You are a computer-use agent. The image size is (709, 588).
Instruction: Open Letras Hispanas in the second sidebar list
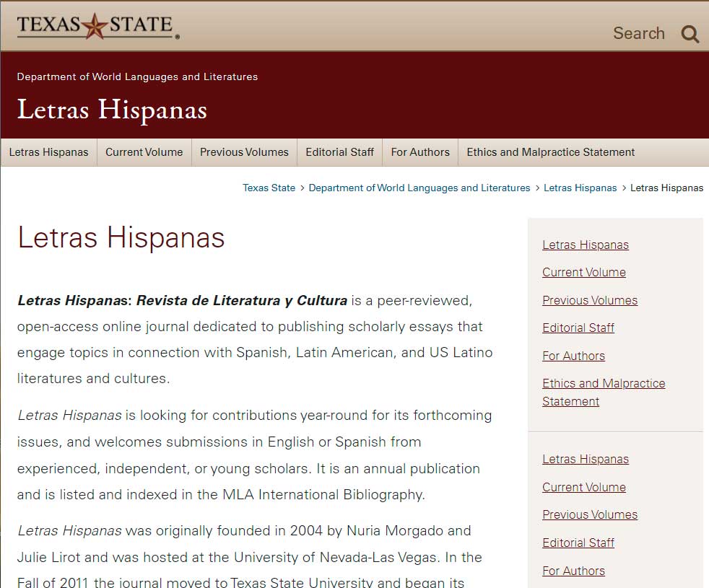pyautogui.click(x=586, y=459)
